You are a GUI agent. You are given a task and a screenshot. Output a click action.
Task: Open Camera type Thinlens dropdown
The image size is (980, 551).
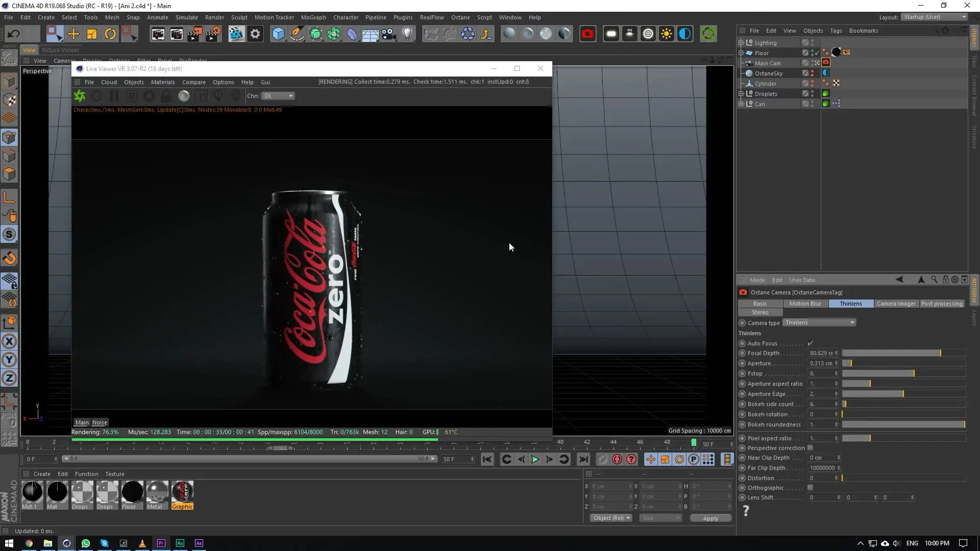click(819, 322)
